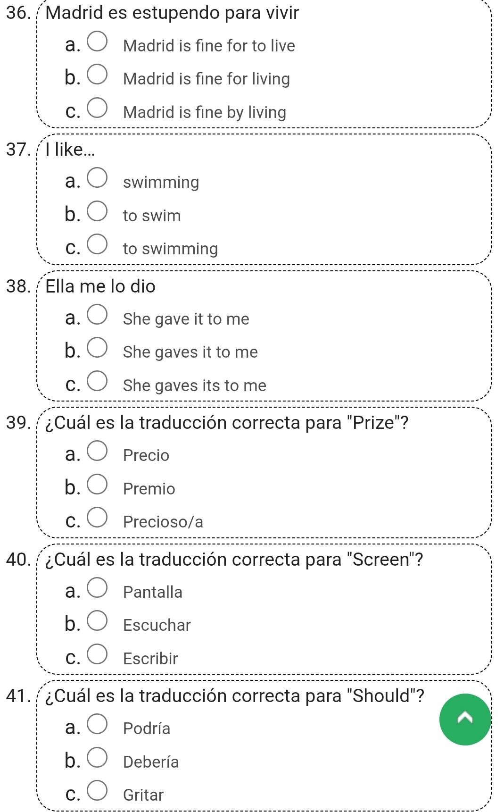Choose "She gaves it to me" option
The width and height of the screenshot is (504, 812).
pos(98,347)
